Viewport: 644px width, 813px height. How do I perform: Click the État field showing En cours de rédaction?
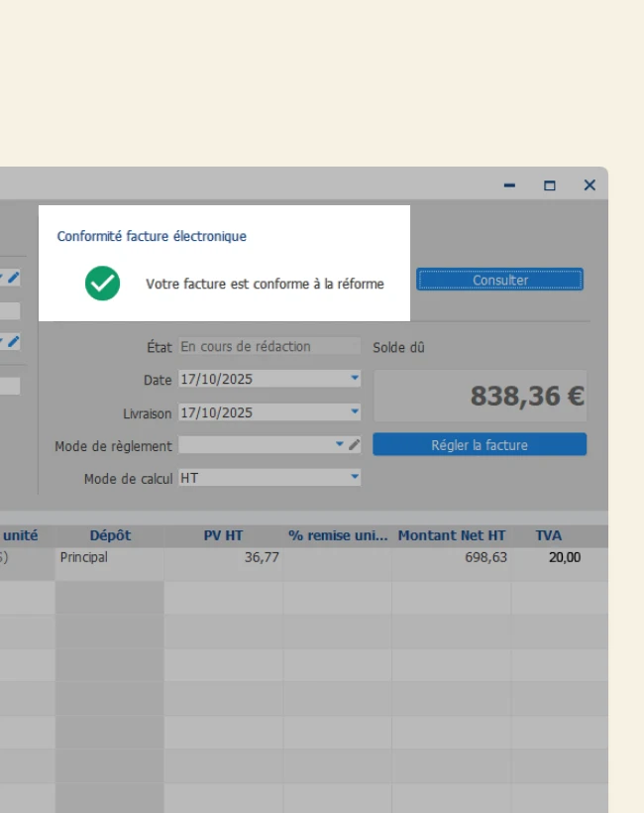coord(269,346)
